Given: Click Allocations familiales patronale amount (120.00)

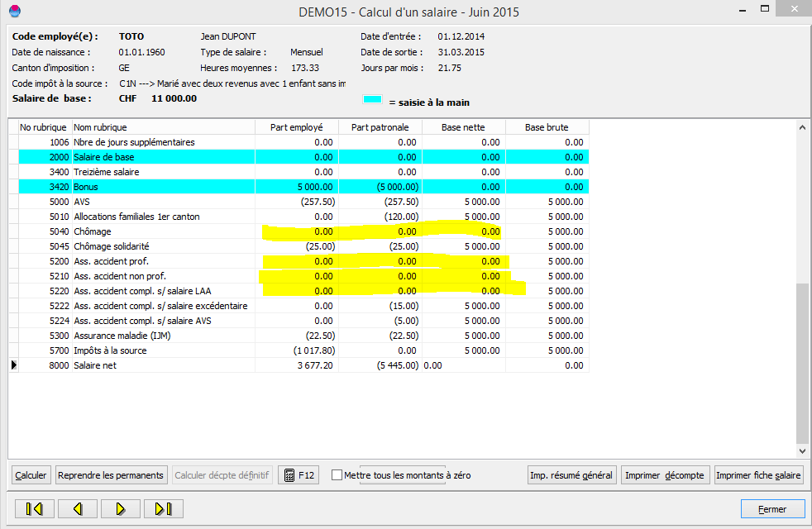Looking at the screenshot, I should click(x=401, y=217).
